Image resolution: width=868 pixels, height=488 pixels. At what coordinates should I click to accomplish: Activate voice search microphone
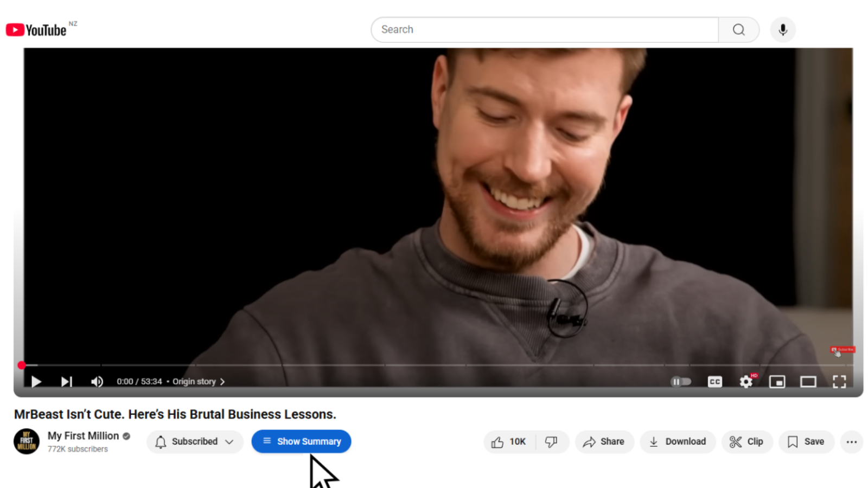(782, 30)
